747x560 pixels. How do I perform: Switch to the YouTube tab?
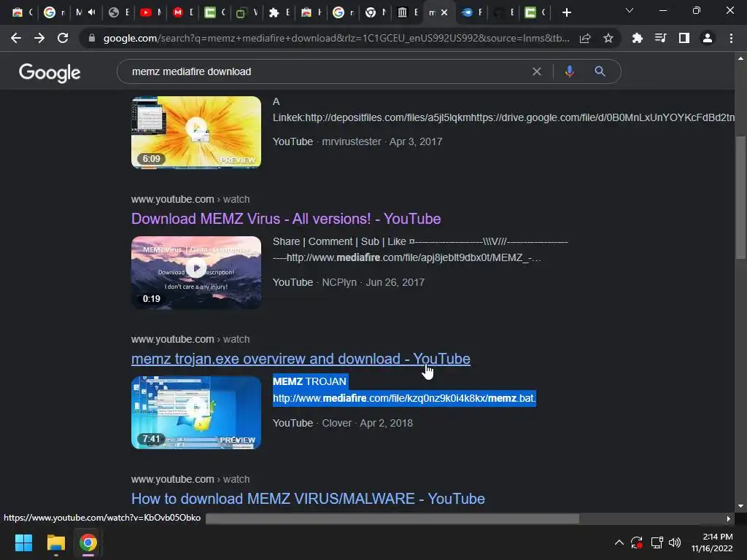point(152,12)
